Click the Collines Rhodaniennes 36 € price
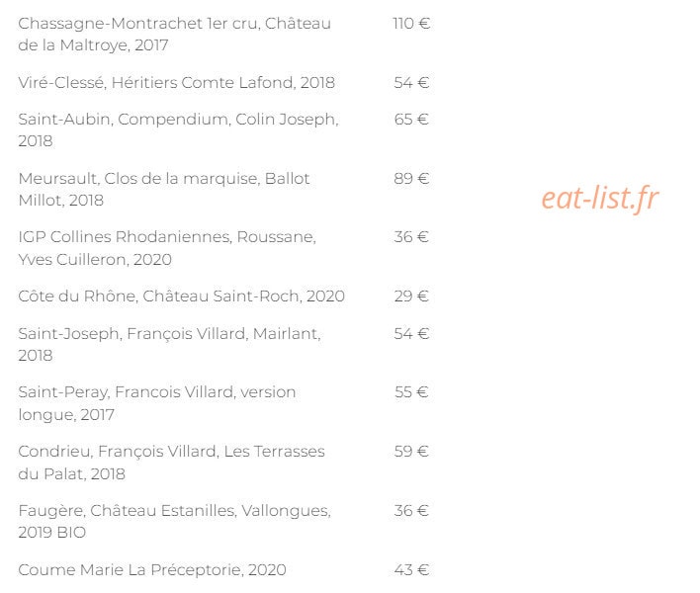Screen dimensions: 700x593 pos(411,237)
